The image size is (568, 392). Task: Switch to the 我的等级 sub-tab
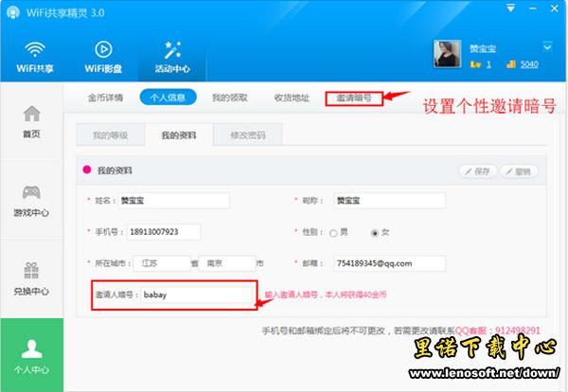[111, 134]
